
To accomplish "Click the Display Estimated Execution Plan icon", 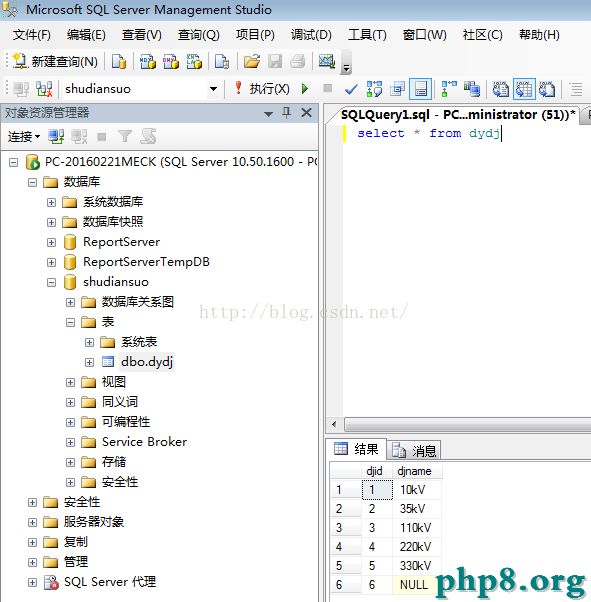I will [x=374, y=89].
